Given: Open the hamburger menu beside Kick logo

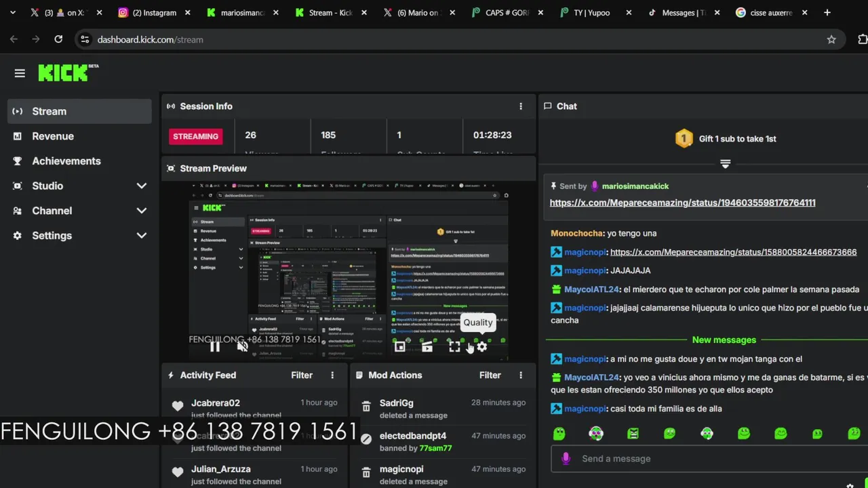Looking at the screenshot, I should pyautogui.click(x=20, y=73).
